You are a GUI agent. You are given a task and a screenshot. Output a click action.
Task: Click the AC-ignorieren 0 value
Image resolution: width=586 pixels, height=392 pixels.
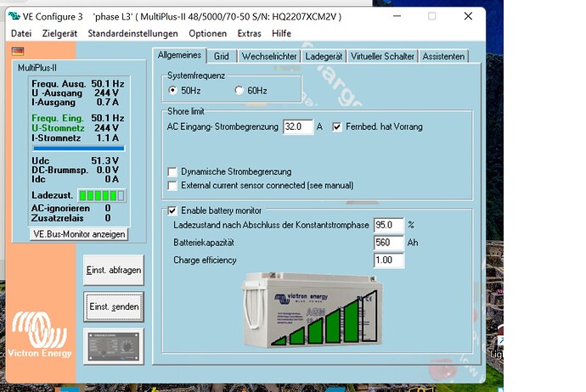point(108,209)
